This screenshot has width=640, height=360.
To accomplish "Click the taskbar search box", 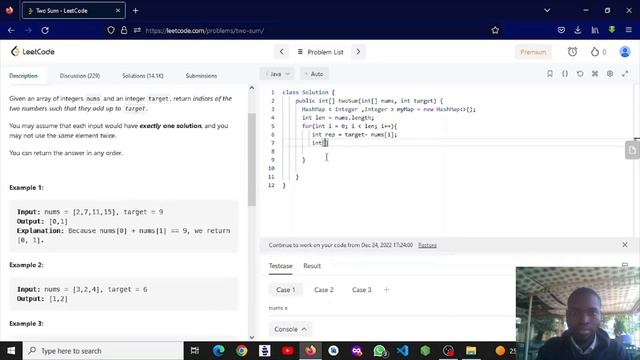I will (x=103, y=351).
